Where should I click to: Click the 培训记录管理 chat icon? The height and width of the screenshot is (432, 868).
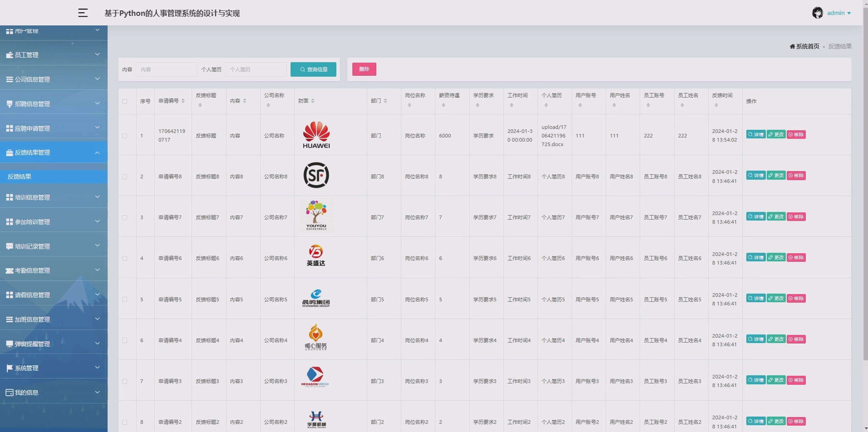click(9, 247)
